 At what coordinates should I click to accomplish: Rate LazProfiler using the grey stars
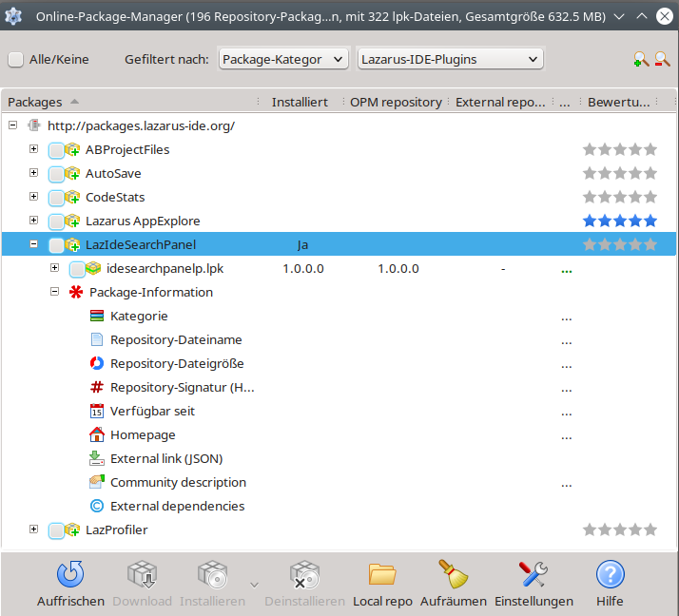click(620, 529)
